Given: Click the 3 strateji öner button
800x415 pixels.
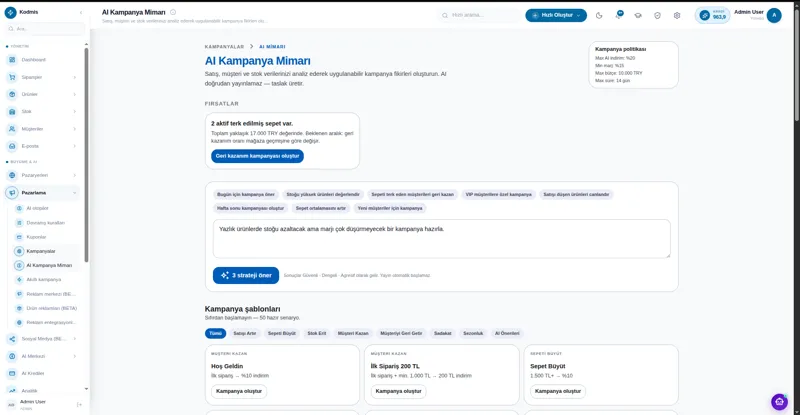Looking at the screenshot, I should [x=246, y=275].
